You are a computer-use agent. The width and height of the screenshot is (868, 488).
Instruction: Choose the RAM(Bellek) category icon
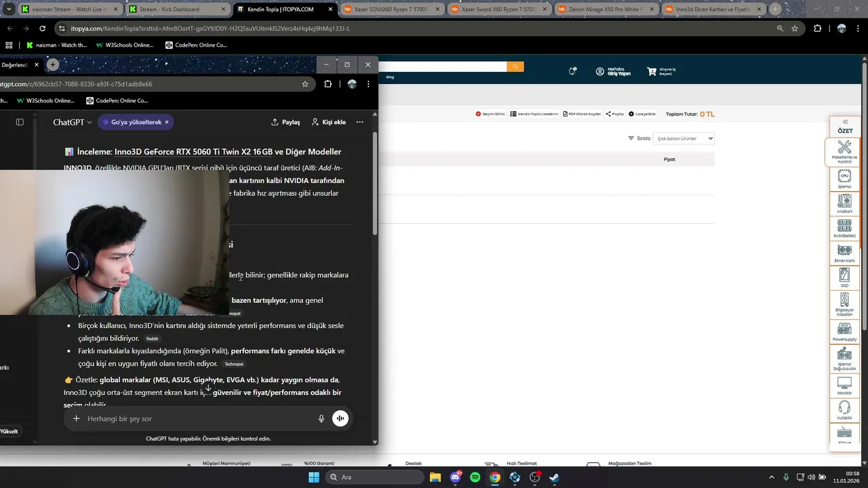[844, 228]
